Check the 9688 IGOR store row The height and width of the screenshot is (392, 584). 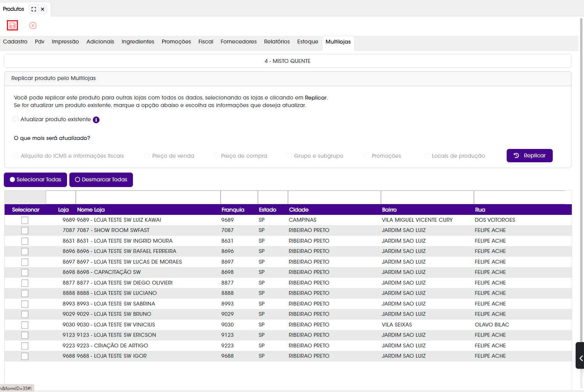pyautogui.click(x=25, y=356)
